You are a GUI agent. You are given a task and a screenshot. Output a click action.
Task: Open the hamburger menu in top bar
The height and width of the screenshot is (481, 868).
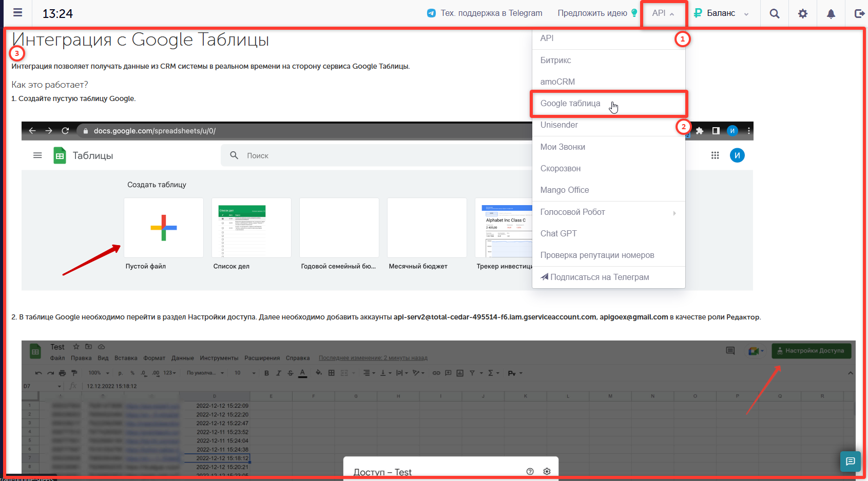coord(17,13)
